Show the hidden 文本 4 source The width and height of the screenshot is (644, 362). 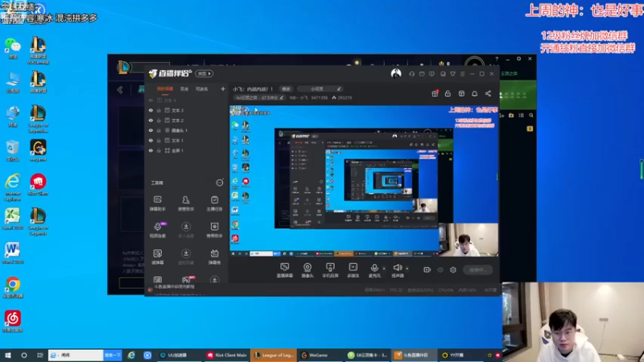151,100
